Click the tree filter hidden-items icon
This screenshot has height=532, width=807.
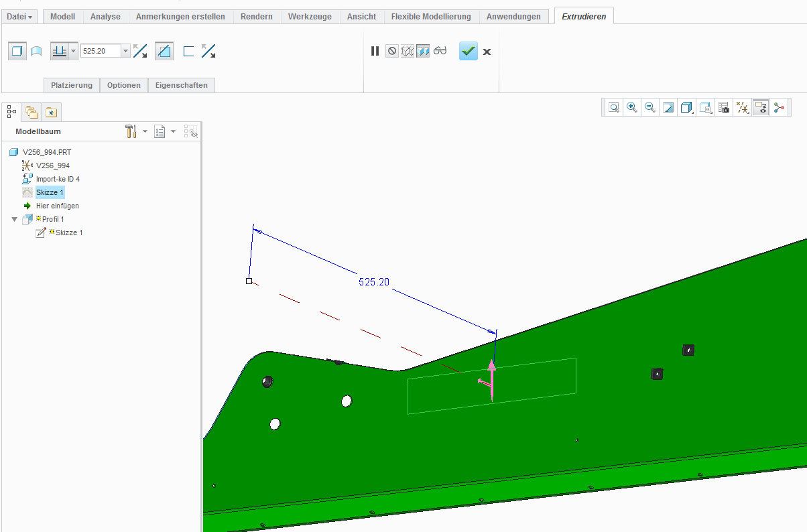(x=191, y=131)
